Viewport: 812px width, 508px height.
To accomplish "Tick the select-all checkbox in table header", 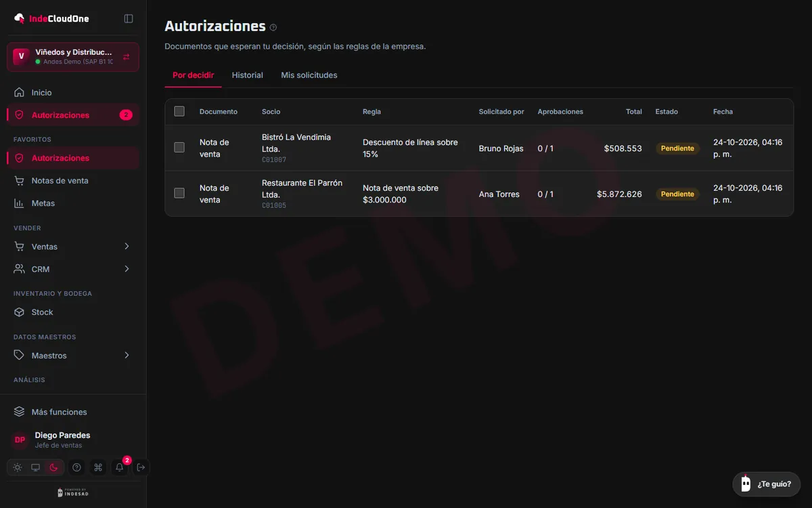I will [x=179, y=111].
